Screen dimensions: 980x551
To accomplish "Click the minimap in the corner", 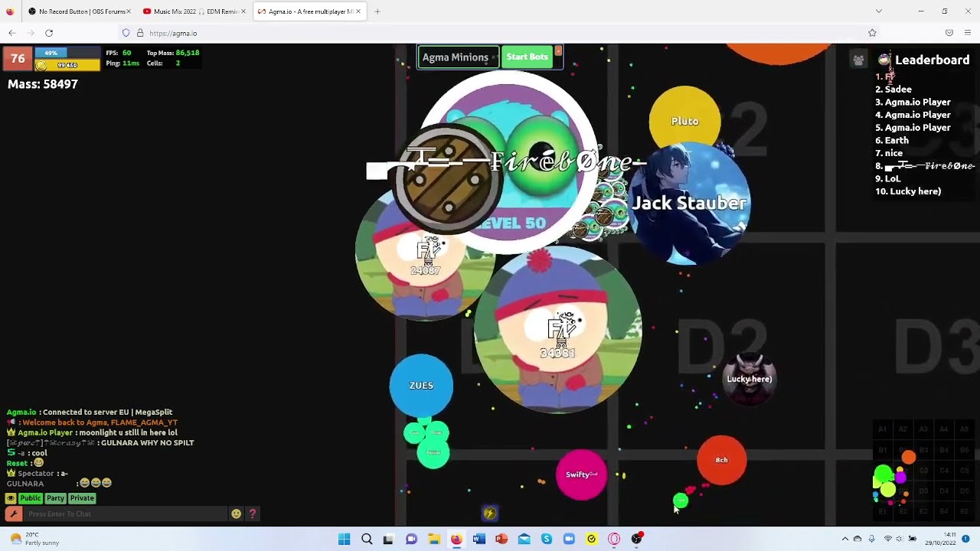I will pyautogui.click(x=923, y=471).
